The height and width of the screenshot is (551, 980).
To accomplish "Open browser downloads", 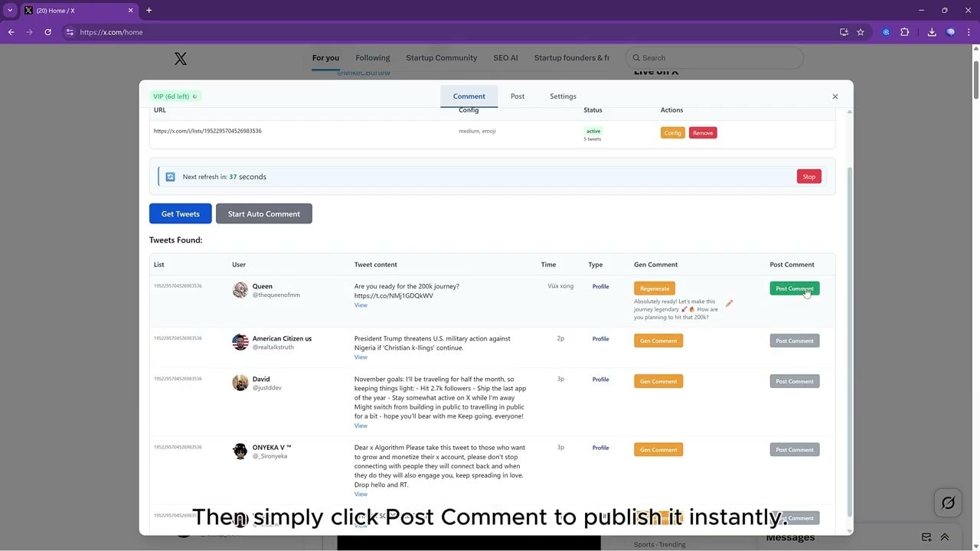I will point(932,32).
